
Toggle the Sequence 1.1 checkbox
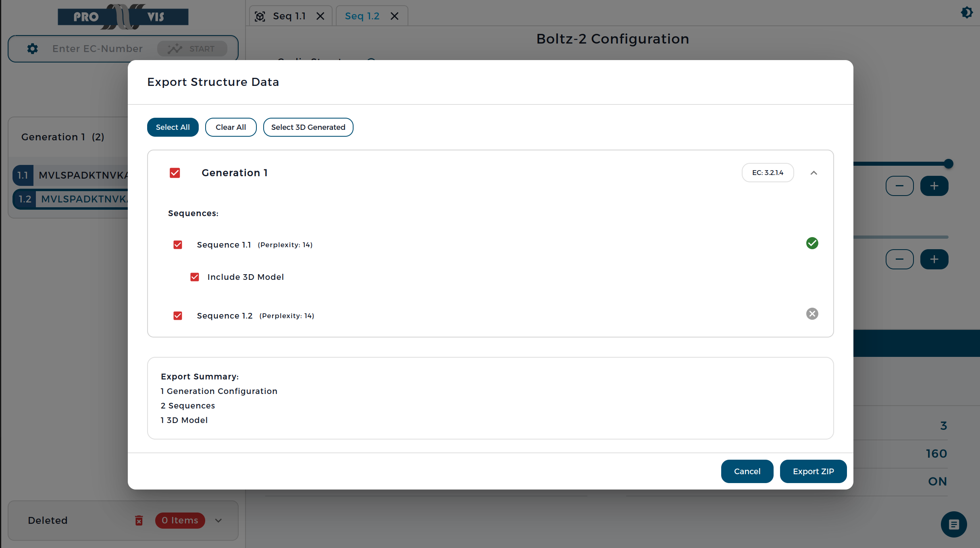pyautogui.click(x=178, y=245)
